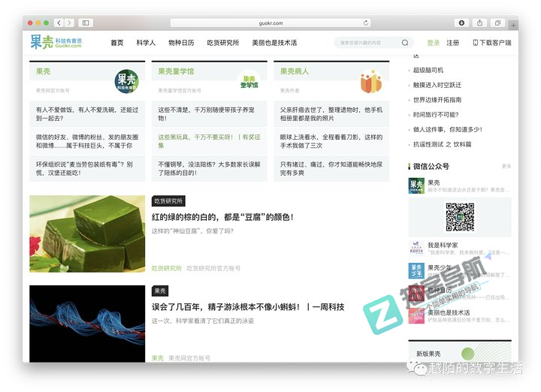Screen dimensions: 541x392
Task: Show all tabs overview icon
Action: pos(497,23)
